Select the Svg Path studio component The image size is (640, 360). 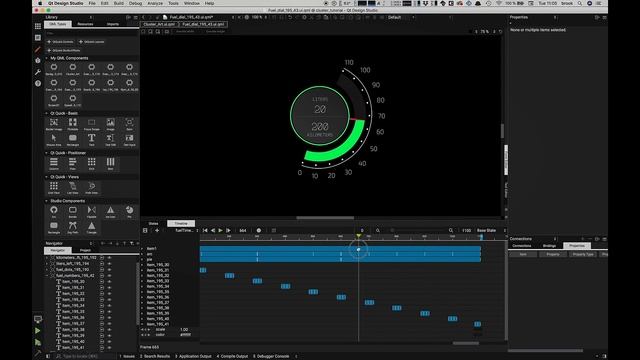click(x=73, y=227)
